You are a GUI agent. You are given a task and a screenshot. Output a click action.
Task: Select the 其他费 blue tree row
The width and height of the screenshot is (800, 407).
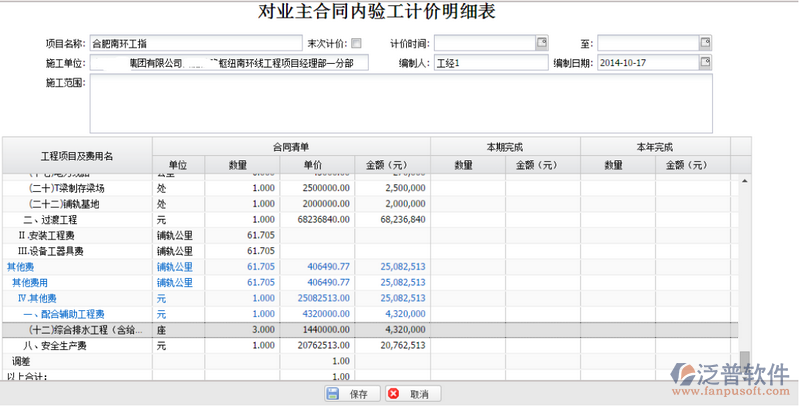(18, 267)
